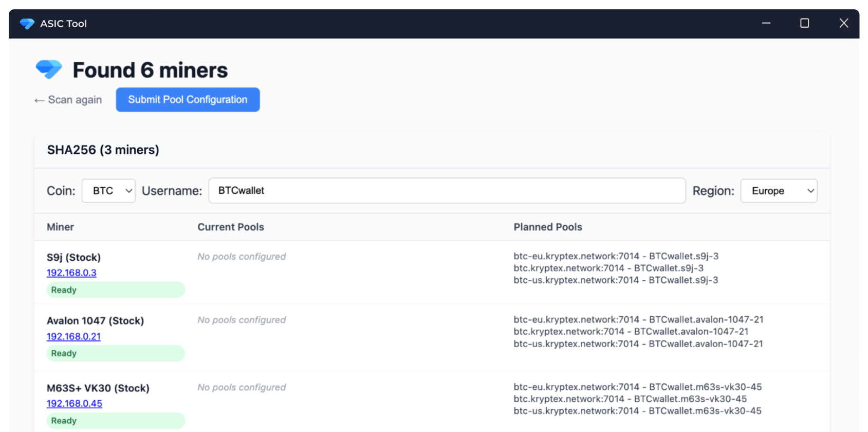Click the Miner column header
868x432 pixels.
point(61,227)
